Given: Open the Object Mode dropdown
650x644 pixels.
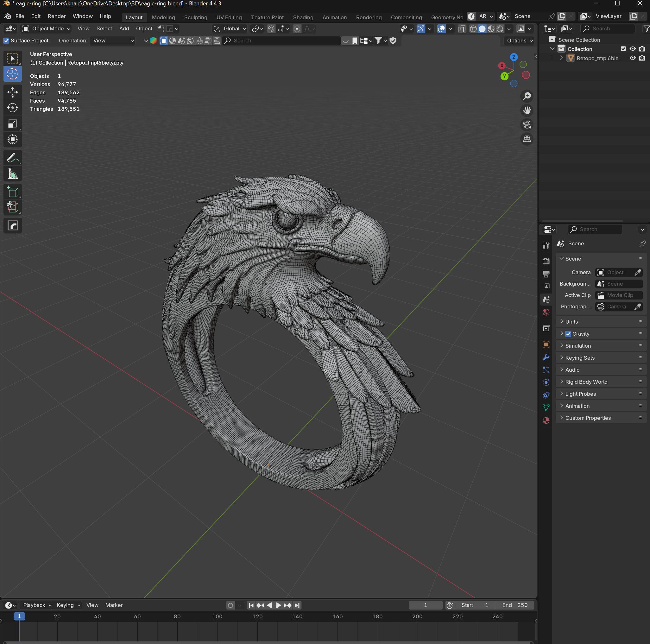Looking at the screenshot, I should (x=47, y=28).
